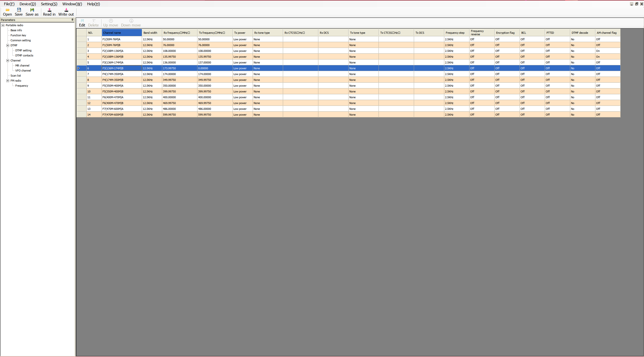644x357 pixels.
Task: Select VFO channel in the tree
Action: 23,71
